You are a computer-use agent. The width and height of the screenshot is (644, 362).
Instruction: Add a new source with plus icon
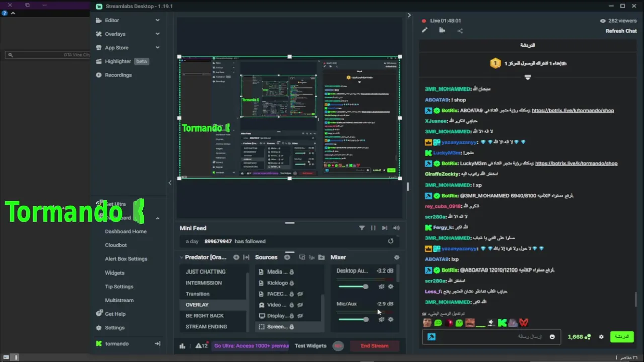click(x=287, y=257)
